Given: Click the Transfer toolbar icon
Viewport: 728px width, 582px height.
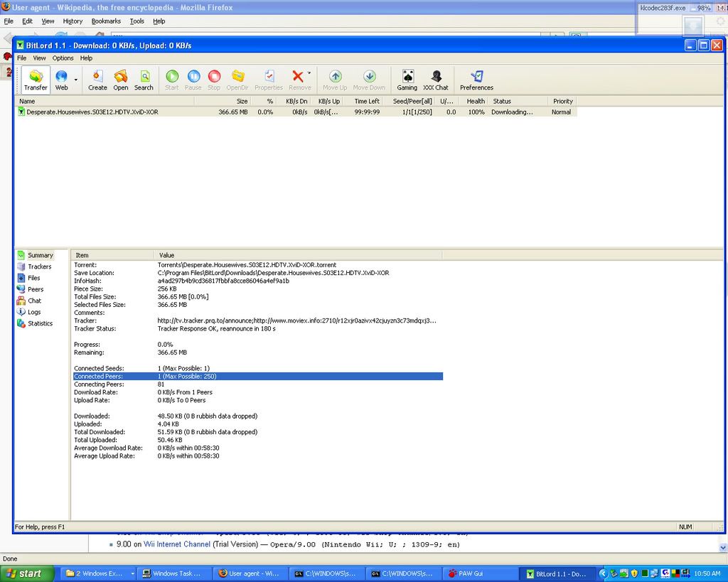Looking at the screenshot, I should [x=36, y=80].
